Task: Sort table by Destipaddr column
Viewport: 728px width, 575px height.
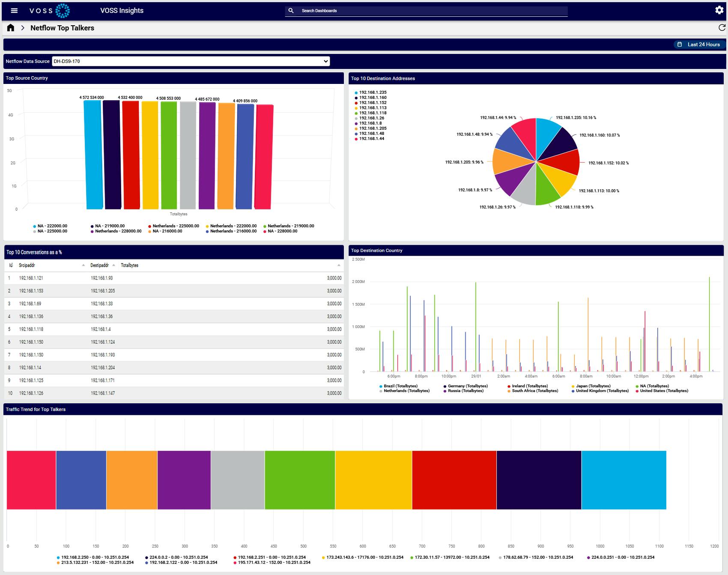Action: tap(99, 265)
